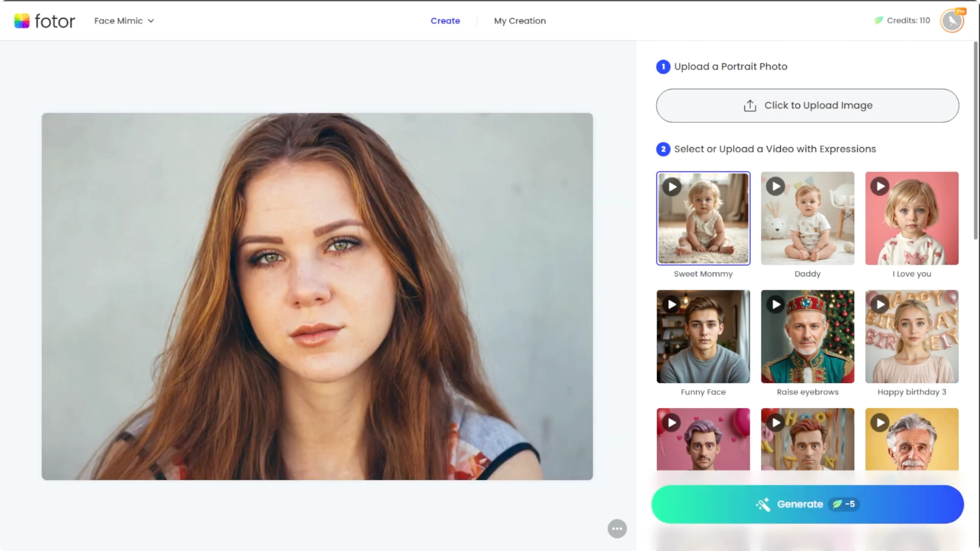Open the My Creation tab

[x=520, y=21]
